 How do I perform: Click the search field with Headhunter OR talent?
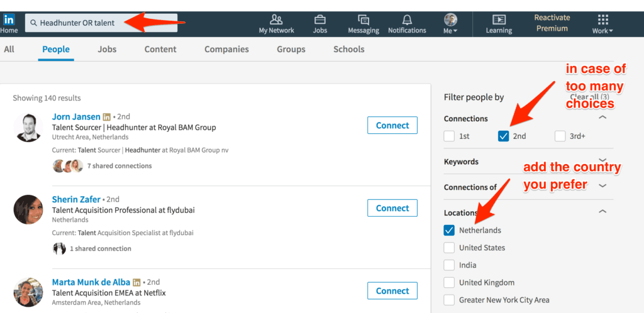(x=101, y=23)
